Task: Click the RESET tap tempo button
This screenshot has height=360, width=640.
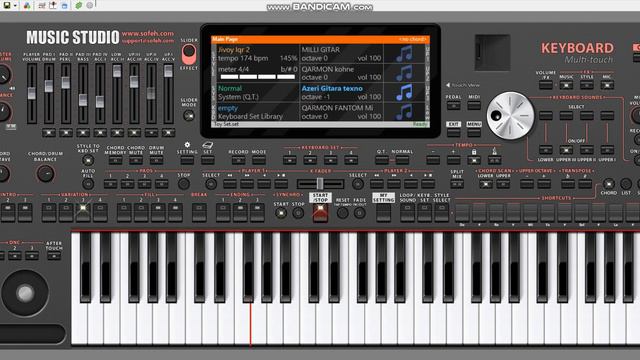Action: pos(342,213)
